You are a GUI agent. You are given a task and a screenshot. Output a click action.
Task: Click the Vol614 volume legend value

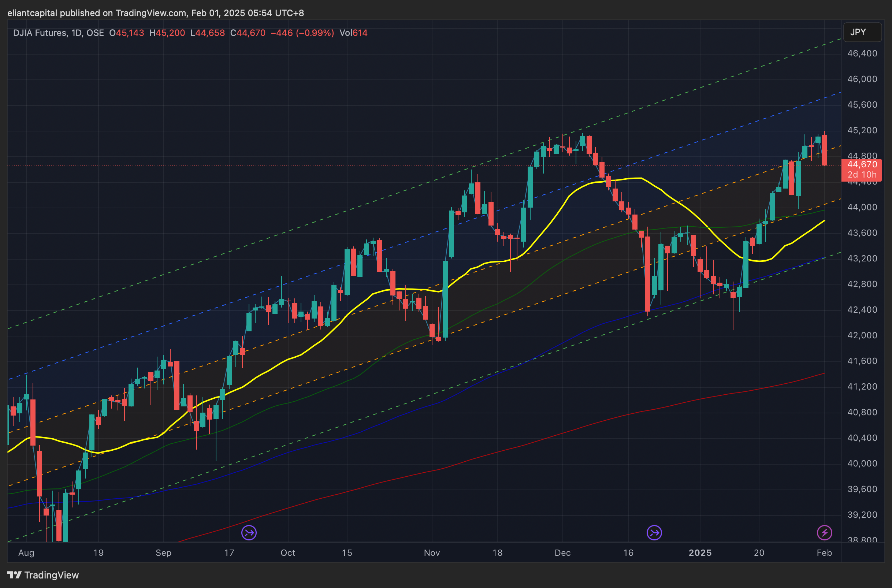click(353, 33)
